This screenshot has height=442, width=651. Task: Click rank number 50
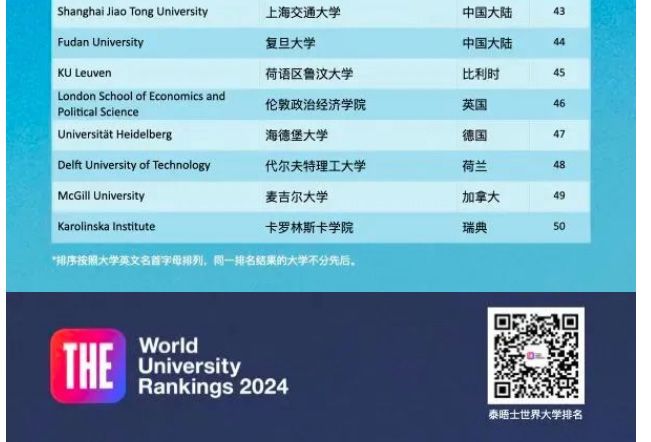[x=559, y=226]
